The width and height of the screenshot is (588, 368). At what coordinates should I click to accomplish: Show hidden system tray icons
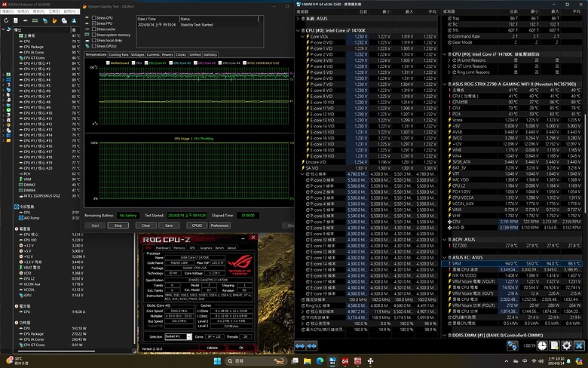tap(507, 361)
